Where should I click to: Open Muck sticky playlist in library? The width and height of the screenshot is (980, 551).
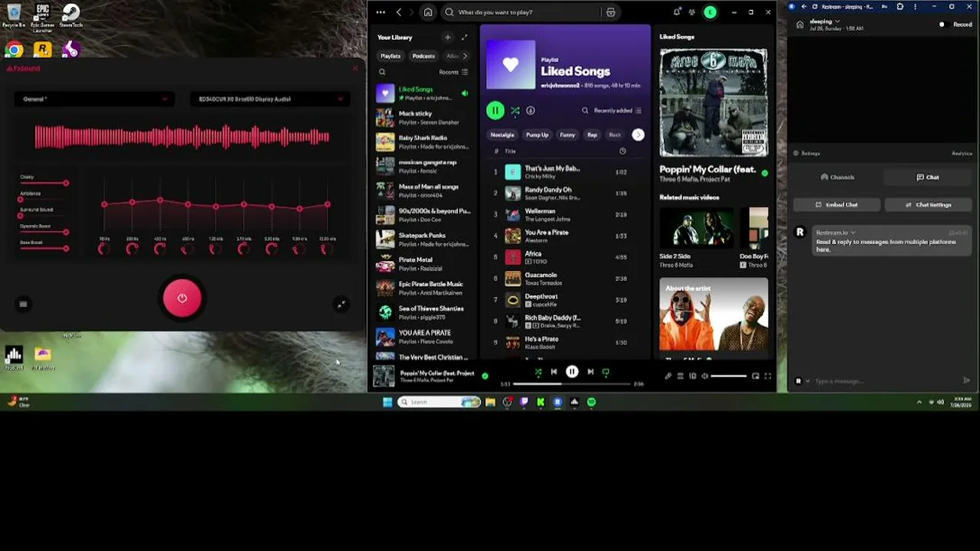[423, 117]
